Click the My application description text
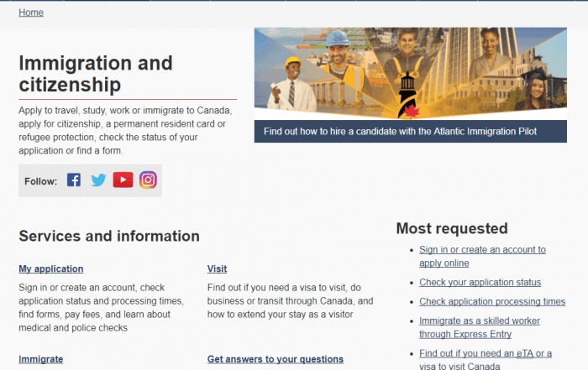Viewport: 588px width, 370px height. click(102, 308)
